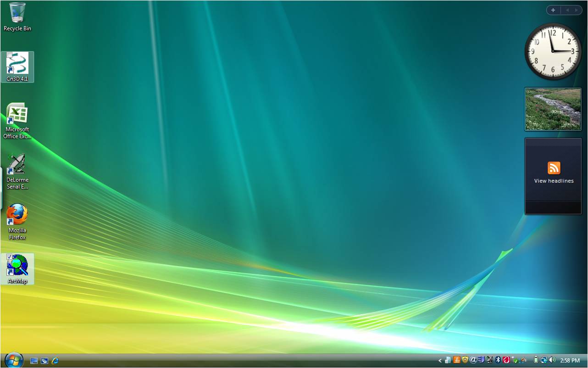Select the Cn3D 4.1 shortcut icon
This screenshot has width=588, height=368.
(x=17, y=67)
